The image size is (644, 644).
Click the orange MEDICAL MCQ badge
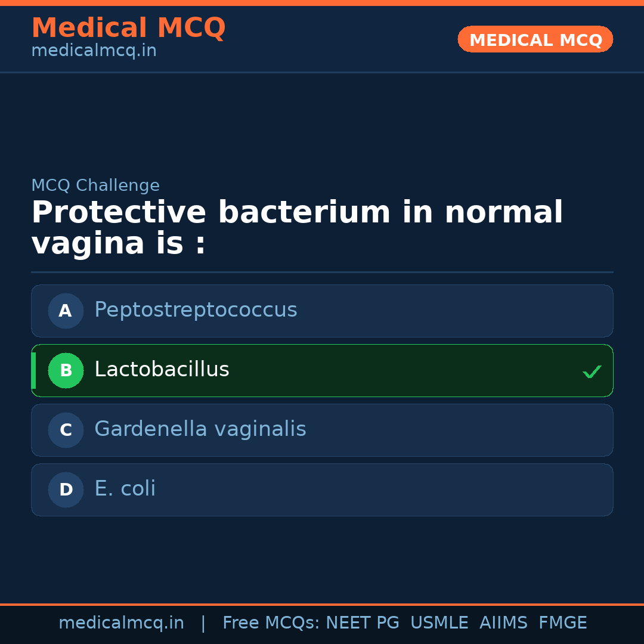click(x=535, y=39)
